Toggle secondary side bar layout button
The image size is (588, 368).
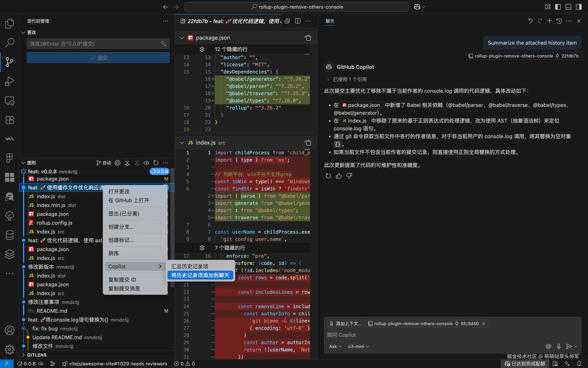coord(579,7)
